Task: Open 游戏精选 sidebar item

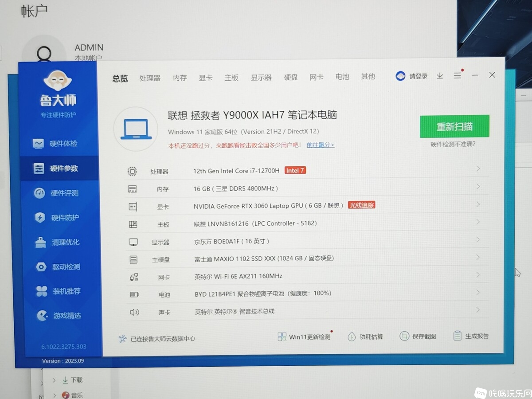Action: [x=59, y=316]
